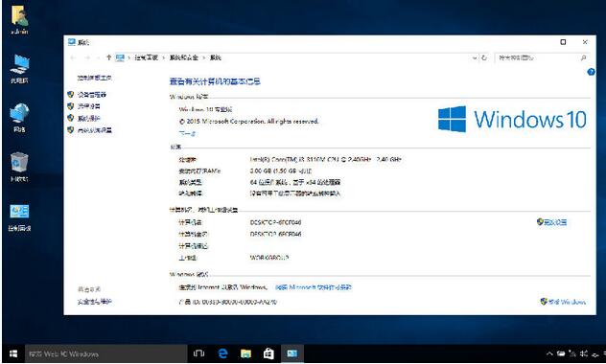Open Control Panel Home (控制面板主页) link
The height and width of the screenshot is (364, 606).
pyautogui.click(x=95, y=78)
